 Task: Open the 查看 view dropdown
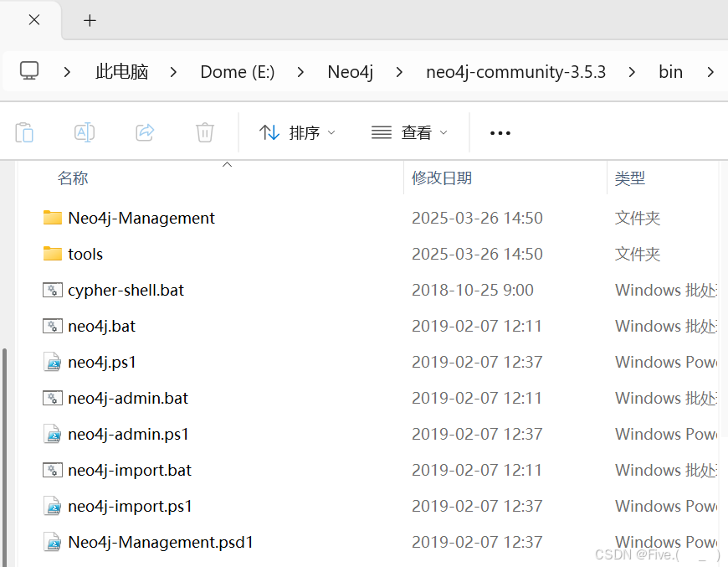pos(409,133)
